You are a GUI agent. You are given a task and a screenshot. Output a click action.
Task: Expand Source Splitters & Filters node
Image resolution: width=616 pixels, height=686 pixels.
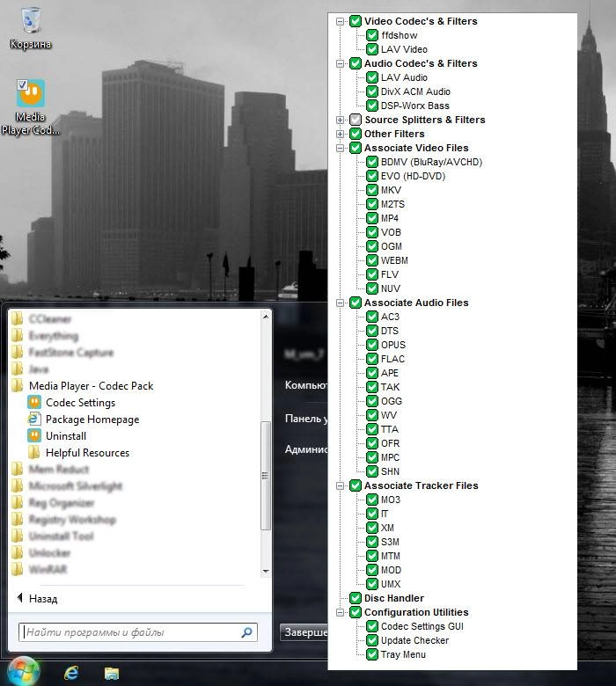pos(340,120)
